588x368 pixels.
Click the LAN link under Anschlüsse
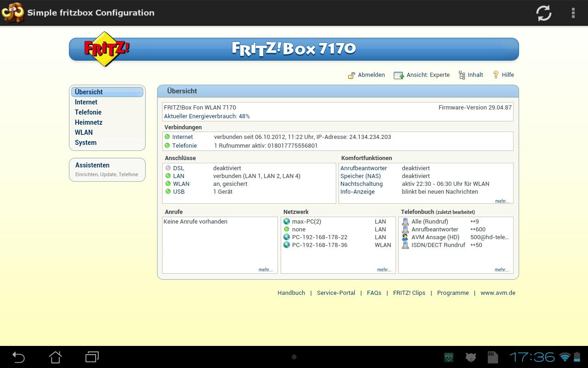click(179, 176)
